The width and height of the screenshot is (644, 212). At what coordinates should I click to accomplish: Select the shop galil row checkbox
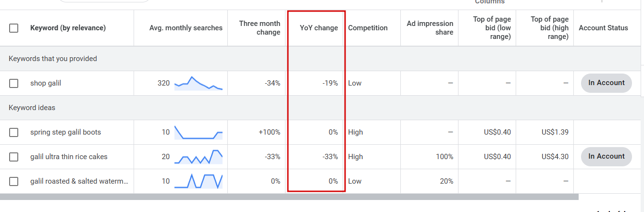[14, 83]
